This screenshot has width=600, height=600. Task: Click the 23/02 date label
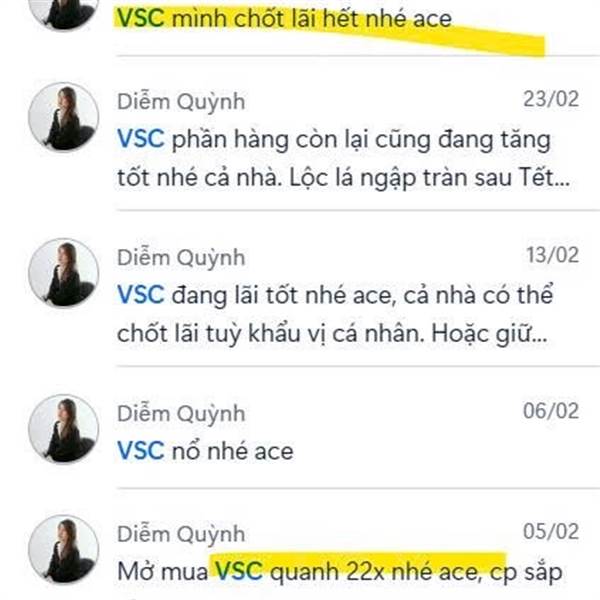551,99
